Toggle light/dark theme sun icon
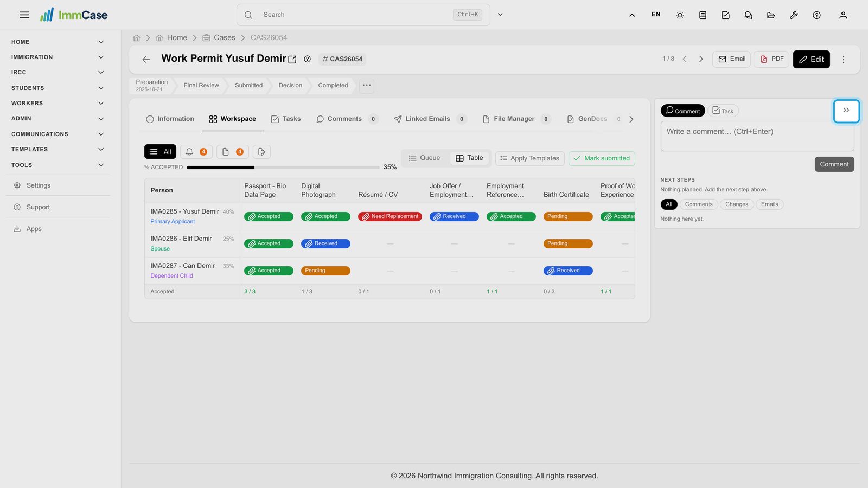 click(680, 15)
